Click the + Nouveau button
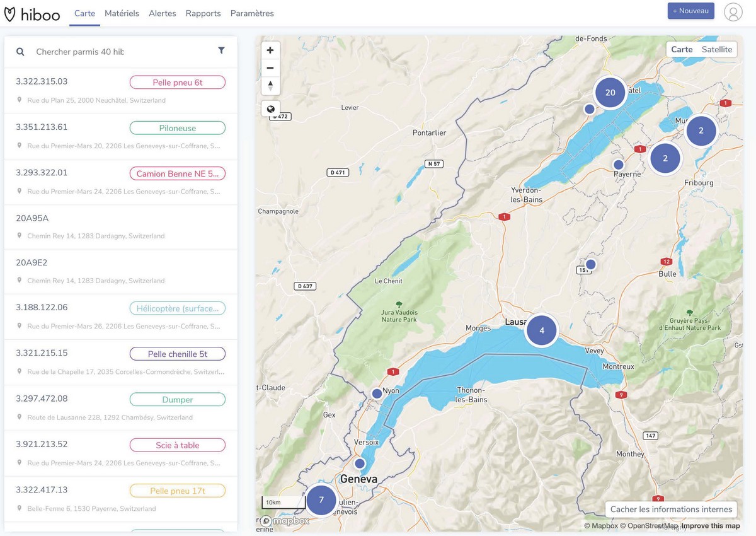This screenshot has width=756, height=536. (x=690, y=11)
